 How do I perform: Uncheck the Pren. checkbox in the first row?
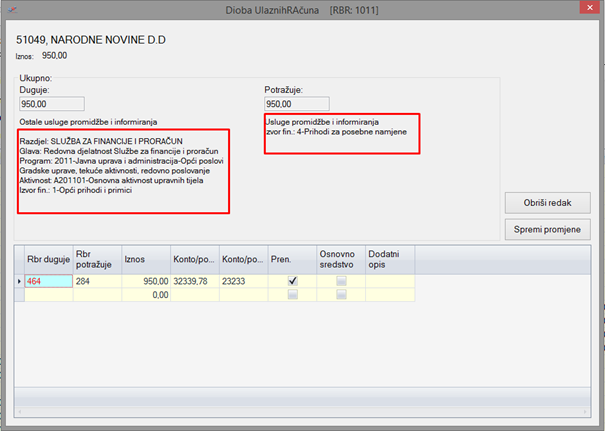(x=292, y=282)
